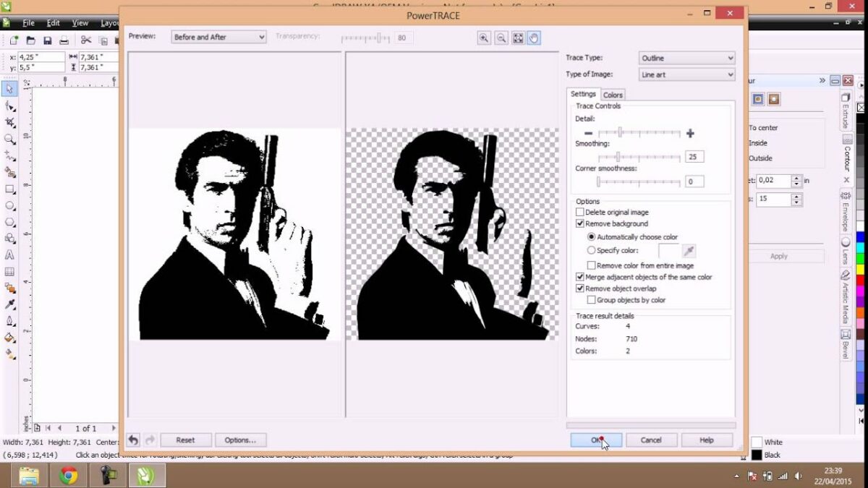
Task: Expand the Type of Image dropdown
Action: pos(686,74)
